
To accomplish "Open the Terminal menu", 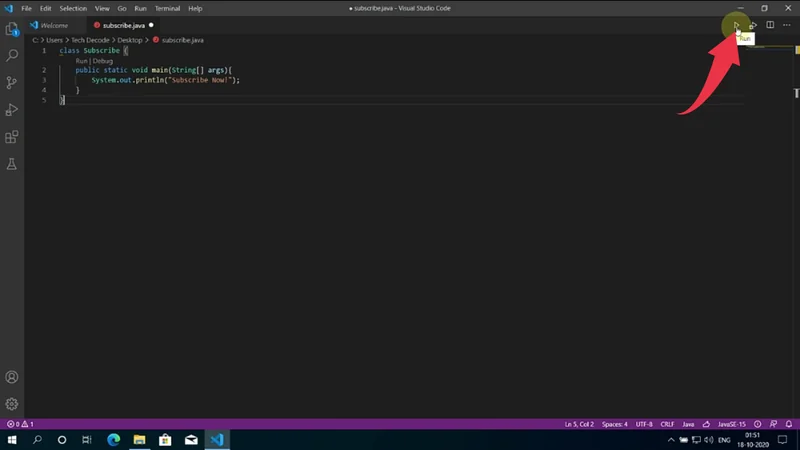I will [x=167, y=8].
